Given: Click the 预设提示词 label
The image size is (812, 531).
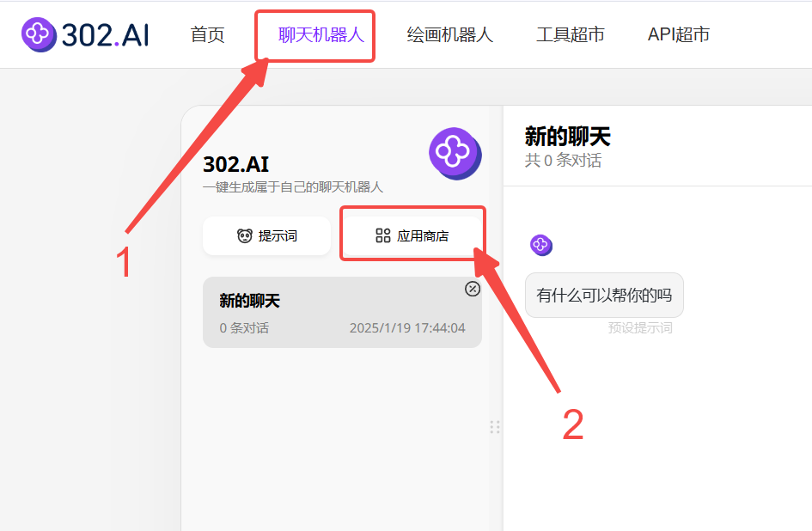Looking at the screenshot, I should 640,328.
